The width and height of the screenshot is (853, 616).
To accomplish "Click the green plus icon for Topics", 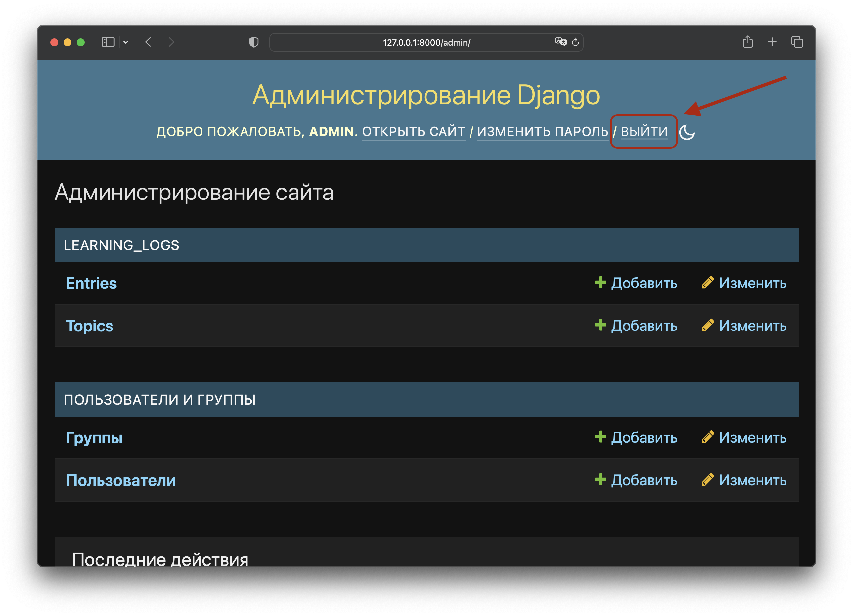I will 600,325.
